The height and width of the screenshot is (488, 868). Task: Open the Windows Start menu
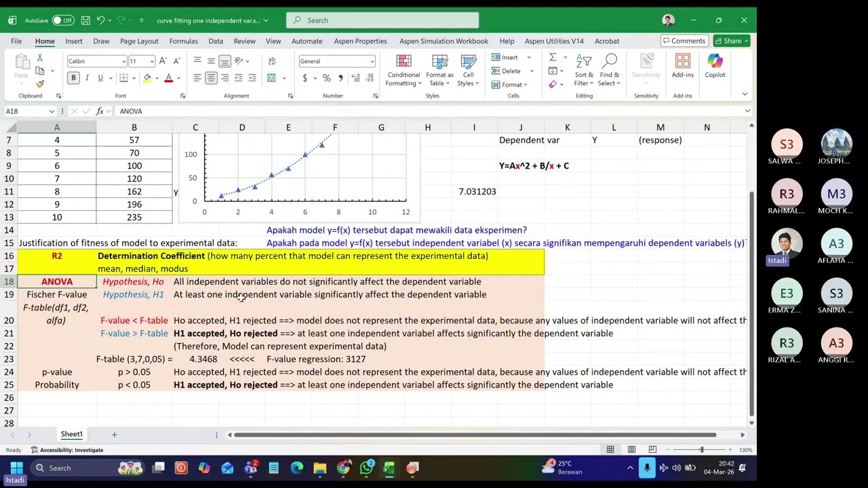16,468
